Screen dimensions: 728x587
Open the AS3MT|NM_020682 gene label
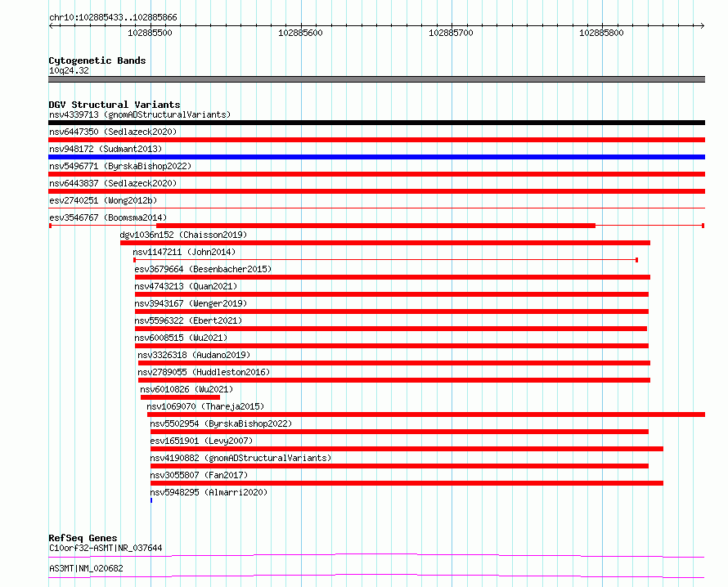click(86, 568)
